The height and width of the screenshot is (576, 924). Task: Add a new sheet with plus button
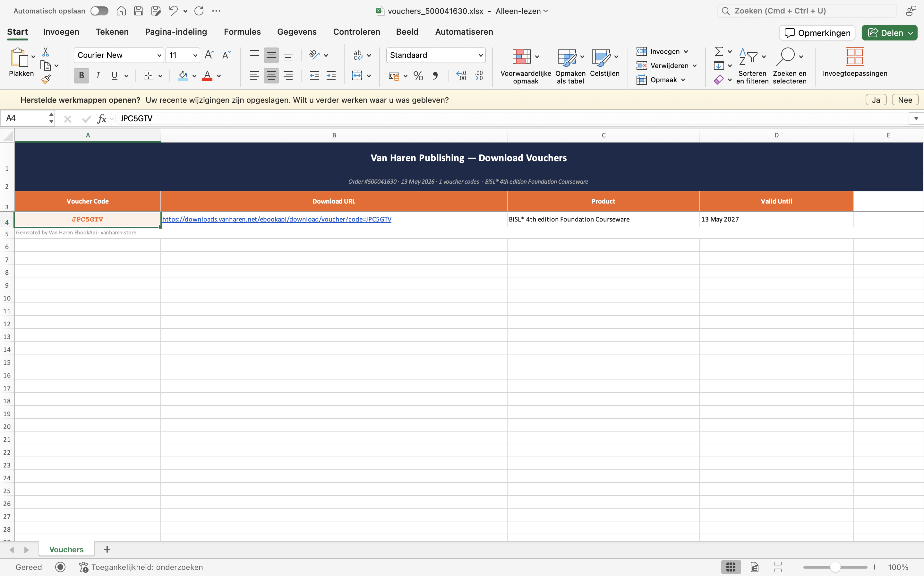tap(107, 549)
